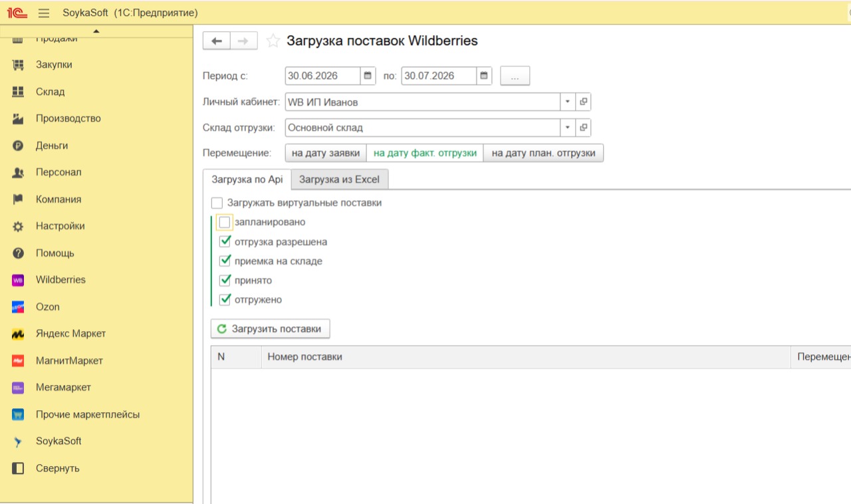Click the period selection ellipsis button
The width and height of the screenshot is (851, 504).
coord(515,76)
